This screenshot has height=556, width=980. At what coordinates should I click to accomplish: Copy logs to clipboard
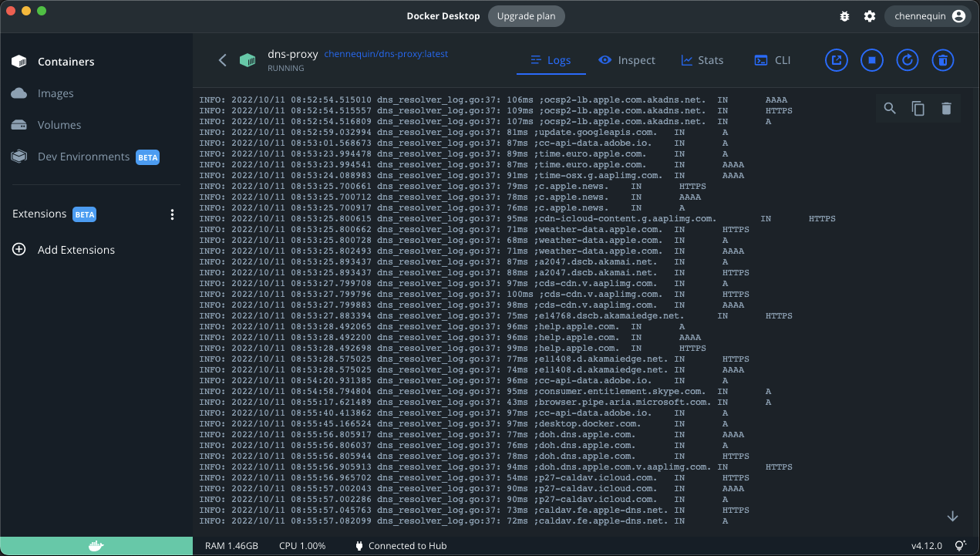pos(918,109)
